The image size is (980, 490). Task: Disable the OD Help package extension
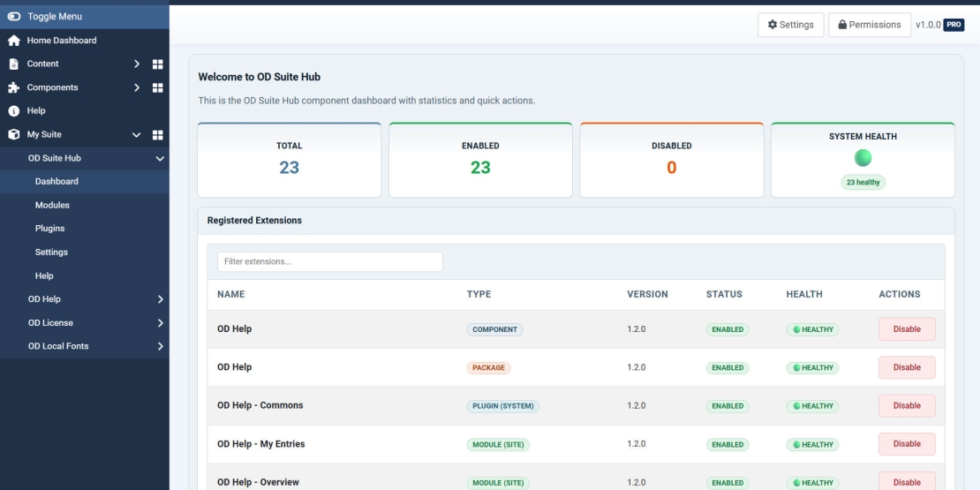(x=907, y=367)
